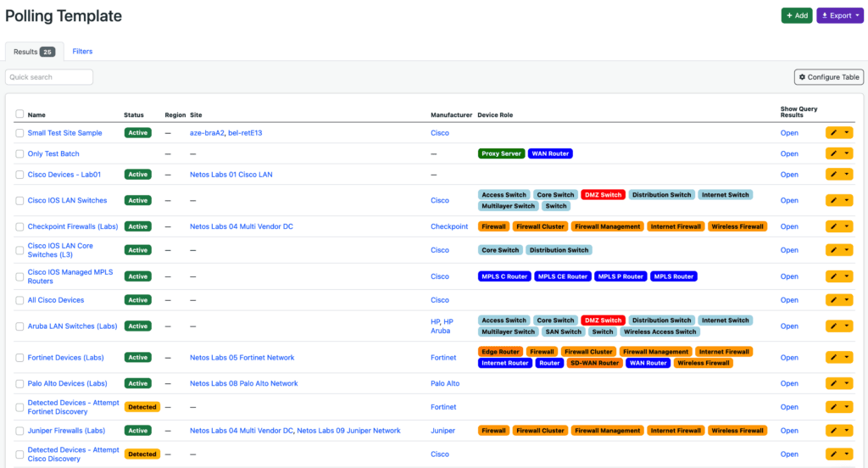Click pencil icon for Only Test Batch row
The height and width of the screenshot is (468, 868).
pos(834,154)
